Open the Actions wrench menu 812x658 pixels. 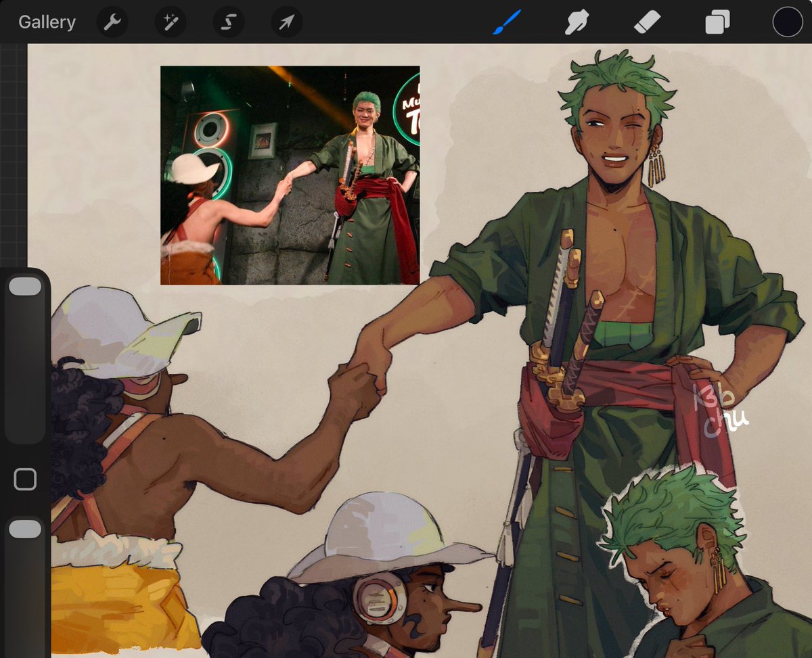112,22
